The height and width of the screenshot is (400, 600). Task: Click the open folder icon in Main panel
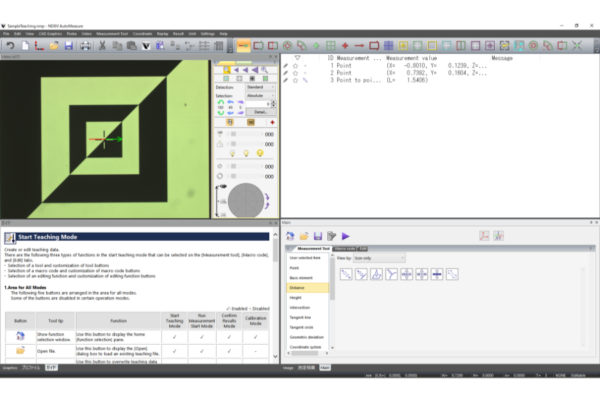304,235
